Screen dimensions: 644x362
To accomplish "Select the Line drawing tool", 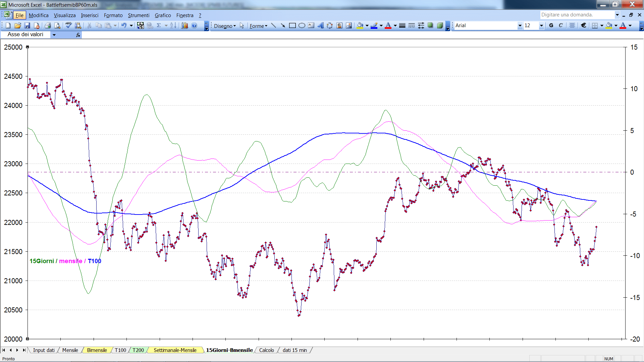I will tap(273, 25).
